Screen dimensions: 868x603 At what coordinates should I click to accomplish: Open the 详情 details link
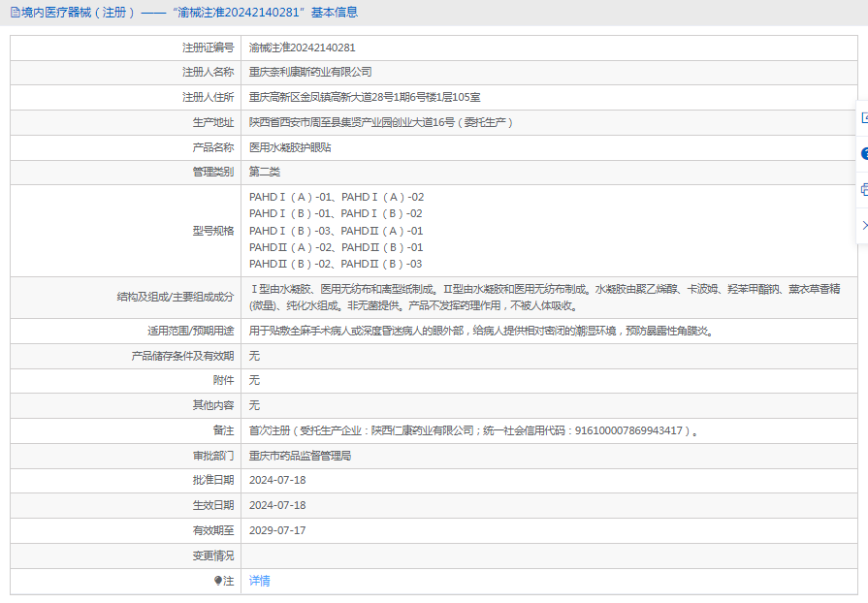click(259, 581)
